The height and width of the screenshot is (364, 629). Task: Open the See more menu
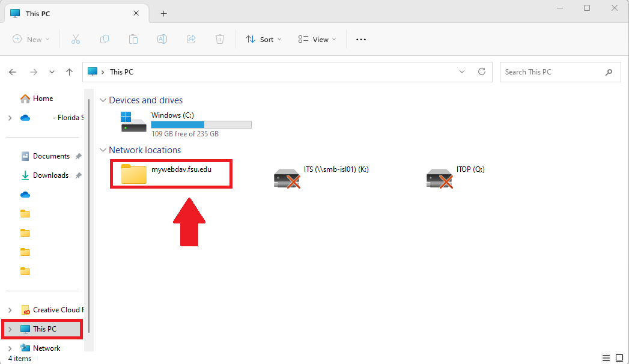pos(360,39)
